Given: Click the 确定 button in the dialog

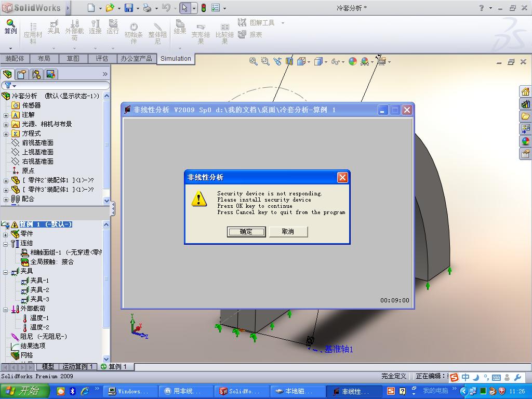Looking at the screenshot, I should point(246,232).
